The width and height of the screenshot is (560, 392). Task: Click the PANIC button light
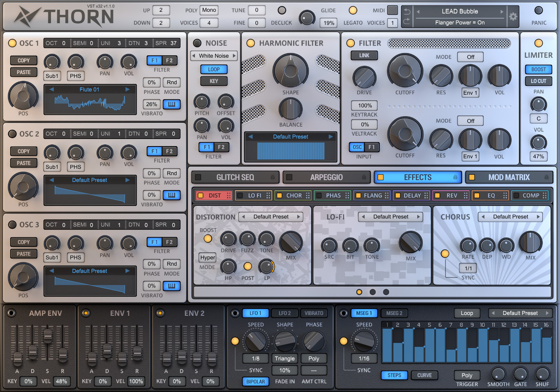pyautogui.click(x=539, y=11)
